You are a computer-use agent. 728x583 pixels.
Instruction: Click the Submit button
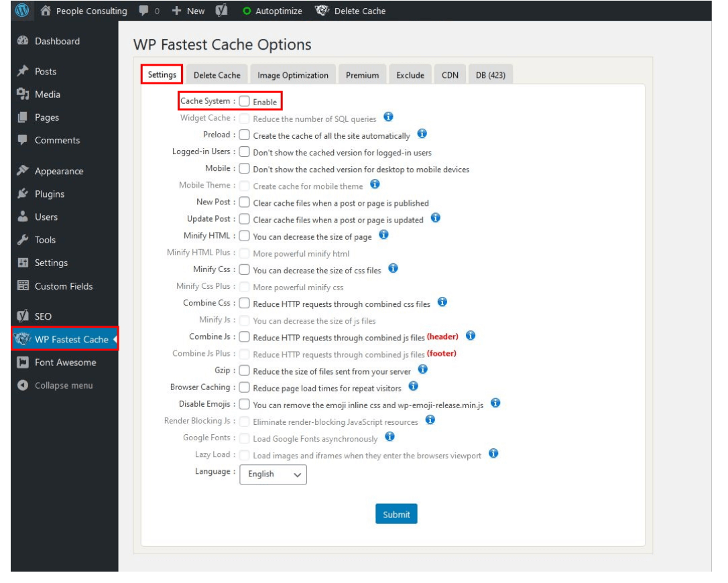pyautogui.click(x=396, y=514)
